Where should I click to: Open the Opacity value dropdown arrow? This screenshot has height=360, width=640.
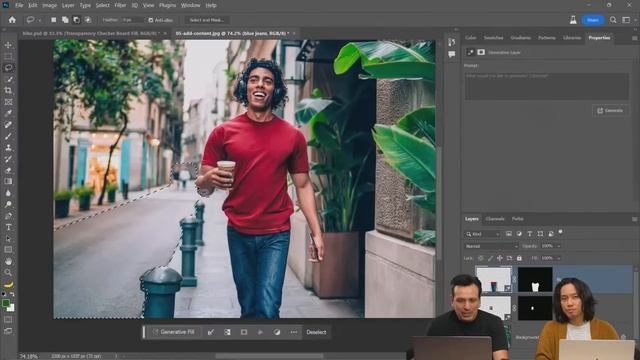[x=558, y=246]
